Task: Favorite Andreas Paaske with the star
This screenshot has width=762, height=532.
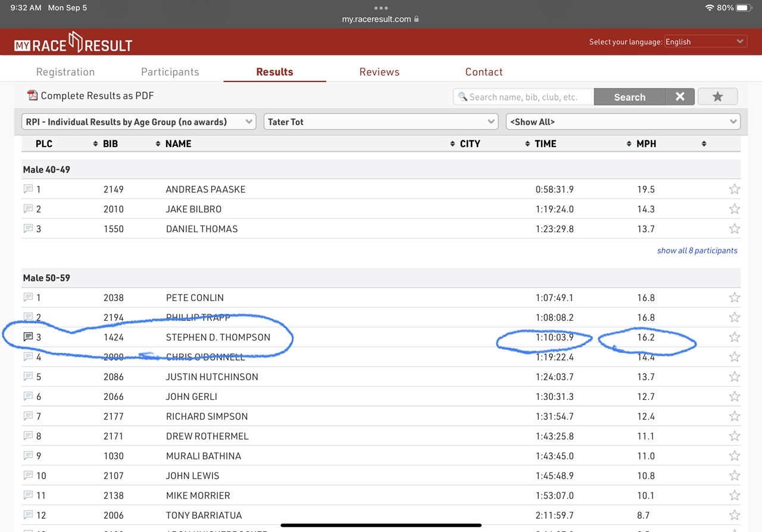Action: pos(735,189)
